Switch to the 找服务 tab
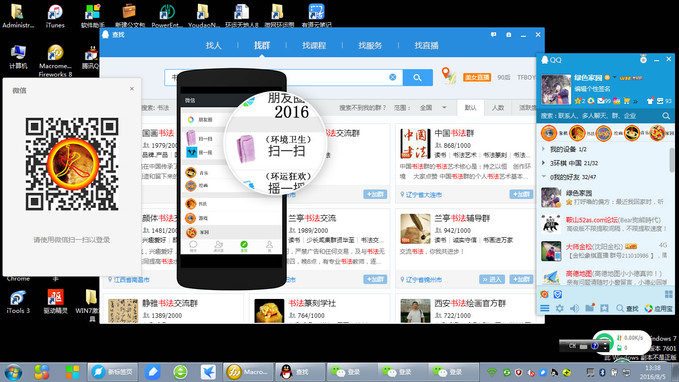 (x=370, y=45)
